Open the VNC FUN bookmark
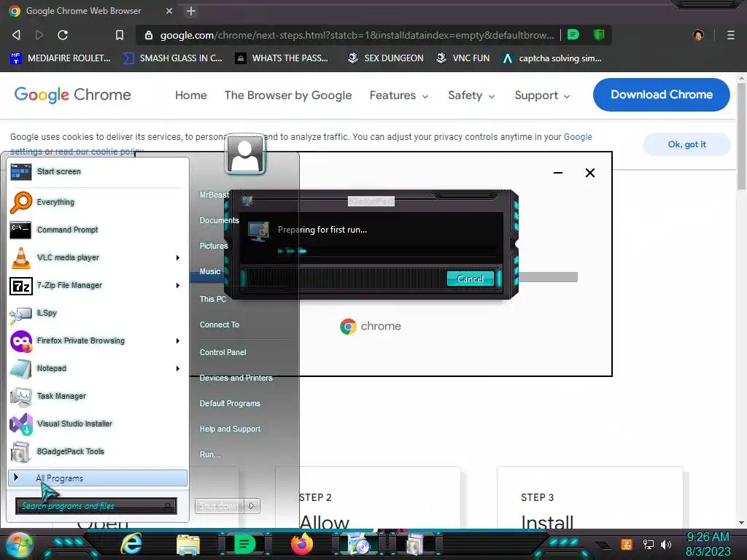747x560 pixels. pos(463,58)
